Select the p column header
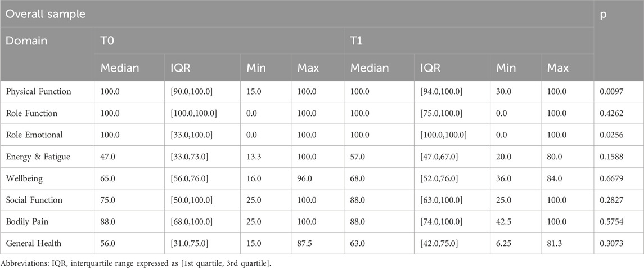This screenshot has height=268, width=644. (604, 14)
